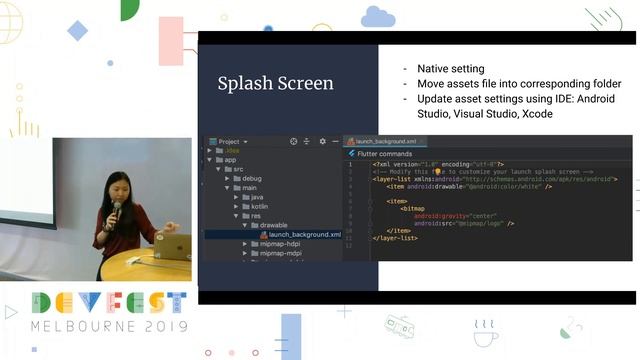Click the xml version declaration line
The height and width of the screenshot is (360, 640).
point(438,164)
